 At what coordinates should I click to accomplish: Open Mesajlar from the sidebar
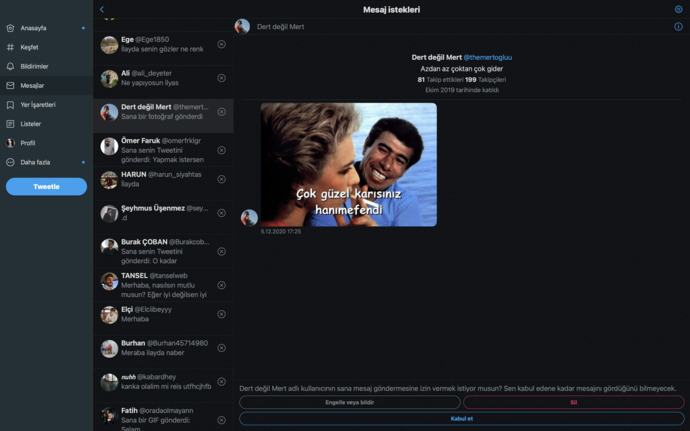pos(47,85)
